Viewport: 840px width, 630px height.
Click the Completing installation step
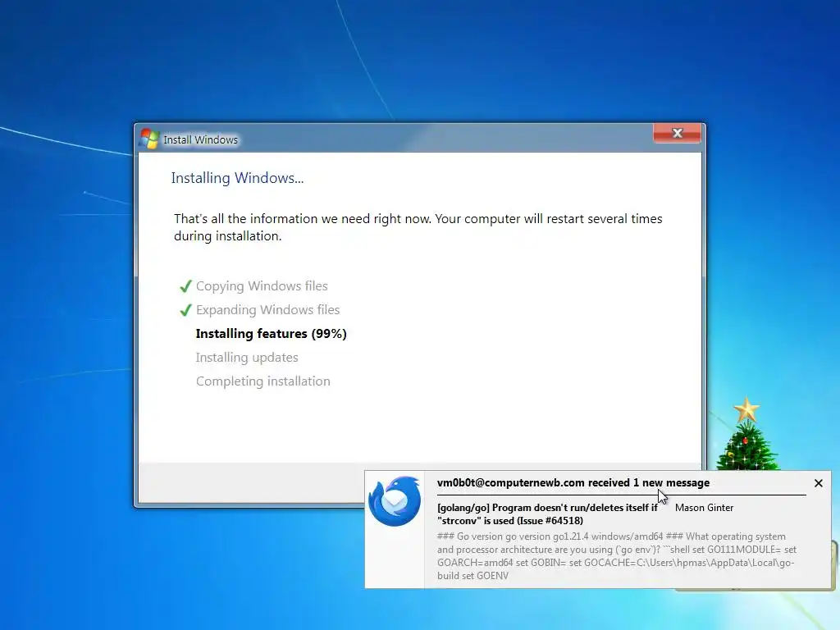coord(263,381)
